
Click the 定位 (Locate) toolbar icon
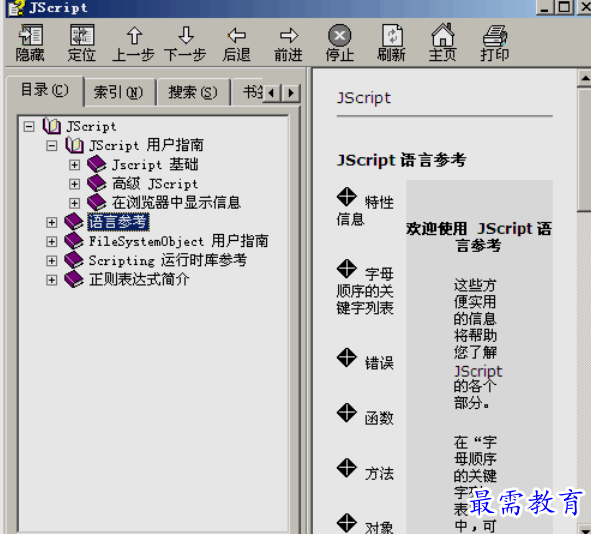point(82,36)
